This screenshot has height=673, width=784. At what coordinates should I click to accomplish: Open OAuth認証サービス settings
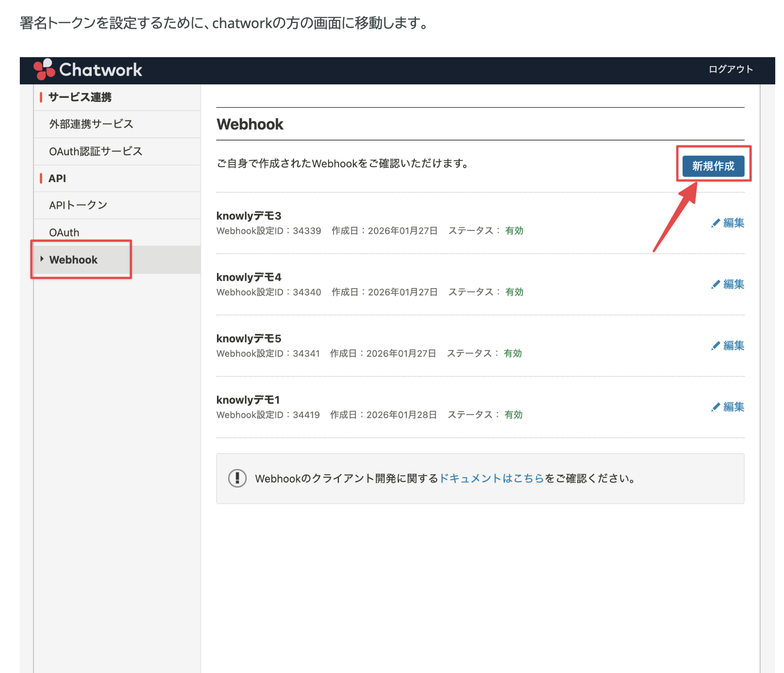96,151
